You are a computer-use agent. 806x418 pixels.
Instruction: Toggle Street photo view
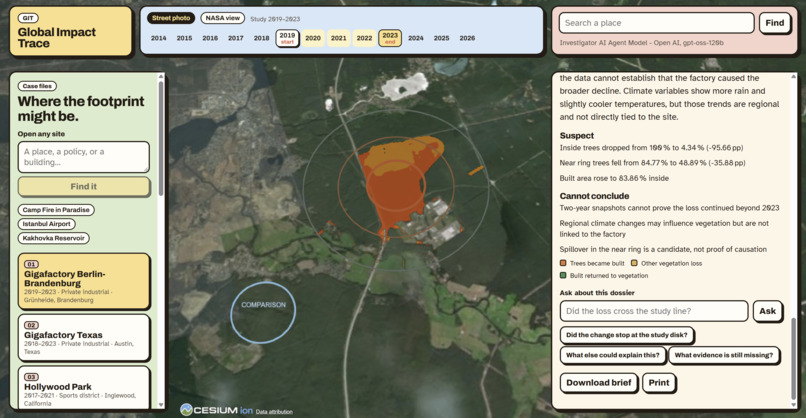[x=171, y=18]
